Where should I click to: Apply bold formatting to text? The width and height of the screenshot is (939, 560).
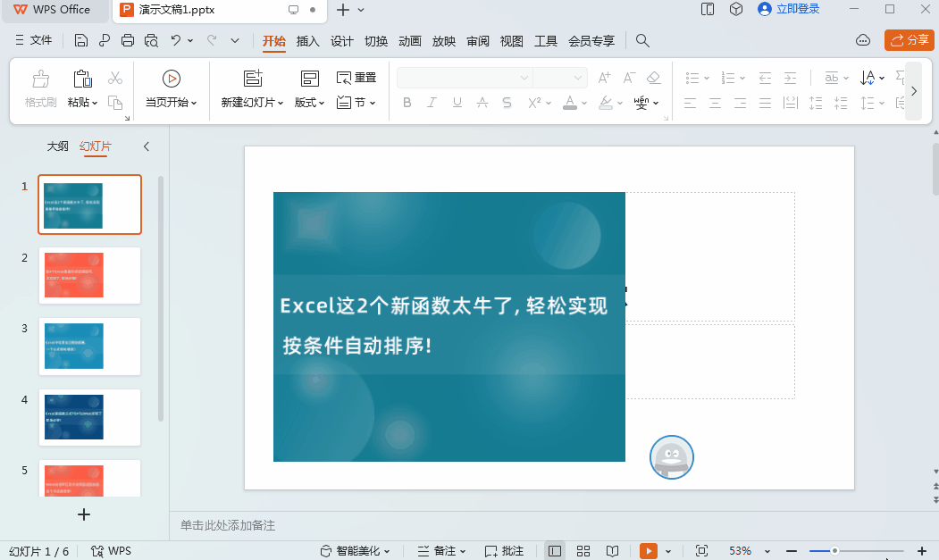point(407,103)
